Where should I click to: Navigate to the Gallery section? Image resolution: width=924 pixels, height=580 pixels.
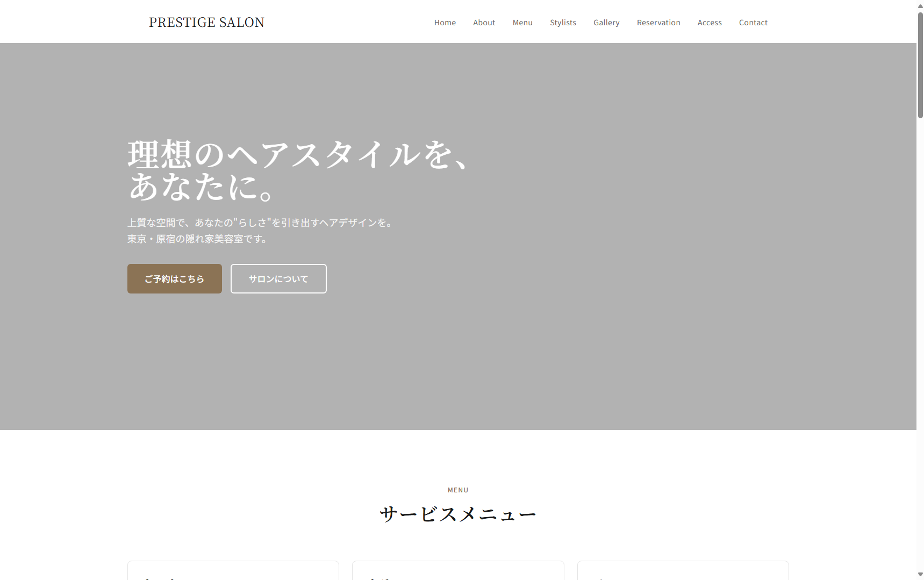(606, 23)
